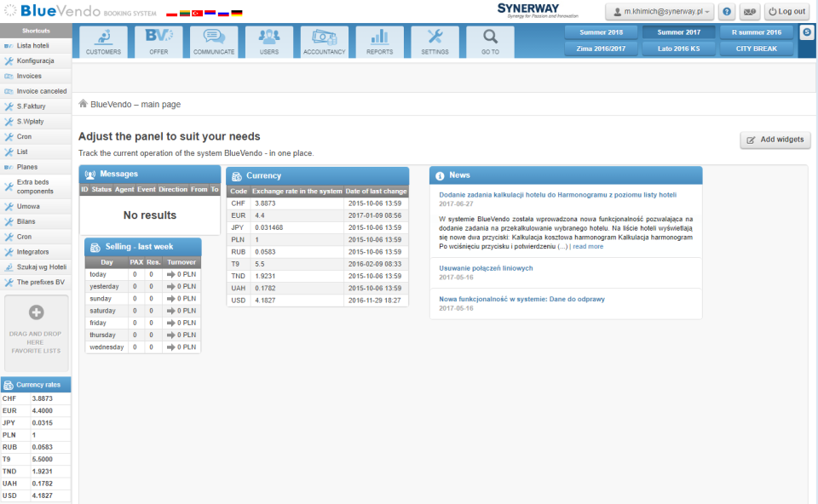Open the Users module icon
The width and height of the screenshot is (818, 504).
[269, 42]
